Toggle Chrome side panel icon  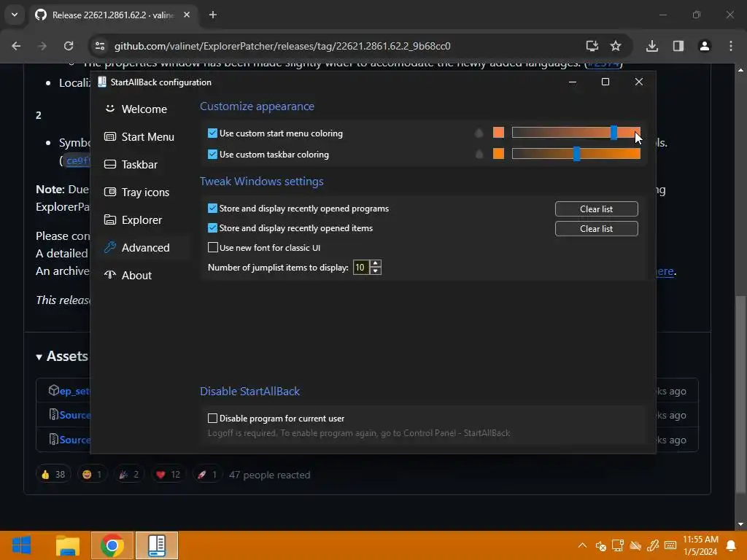[x=678, y=46]
